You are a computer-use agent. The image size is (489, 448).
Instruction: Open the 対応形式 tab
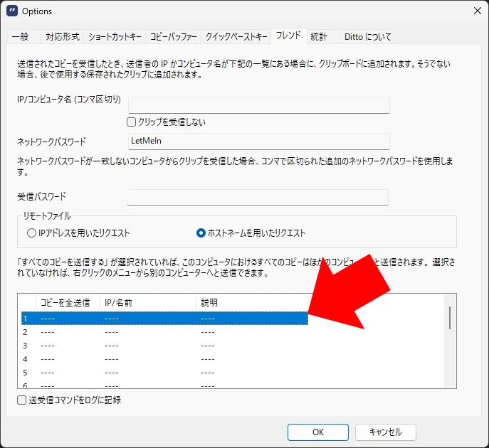(63, 37)
